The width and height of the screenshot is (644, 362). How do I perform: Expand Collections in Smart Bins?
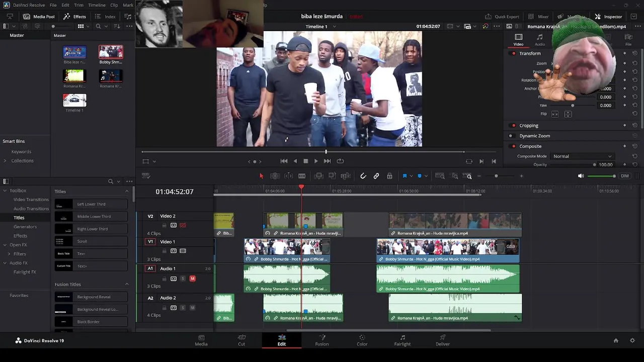[x=5, y=161]
